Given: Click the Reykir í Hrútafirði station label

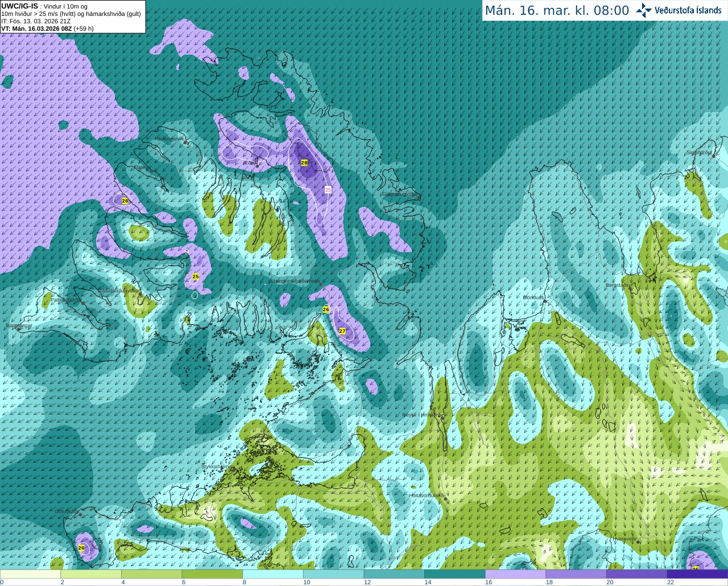Looking at the screenshot, I should click(422, 415).
